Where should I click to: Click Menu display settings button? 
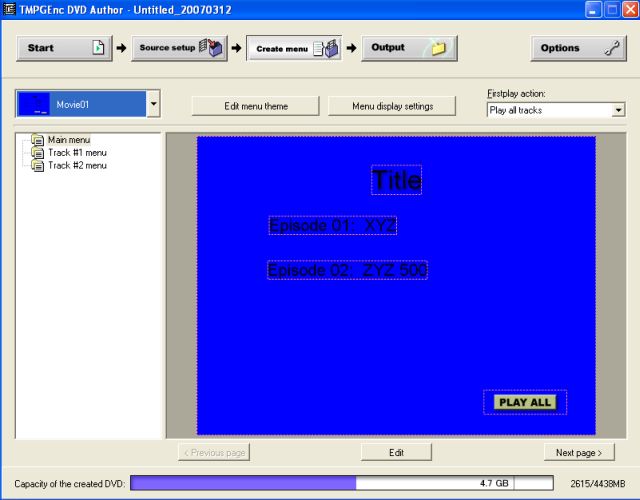pyautogui.click(x=392, y=106)
